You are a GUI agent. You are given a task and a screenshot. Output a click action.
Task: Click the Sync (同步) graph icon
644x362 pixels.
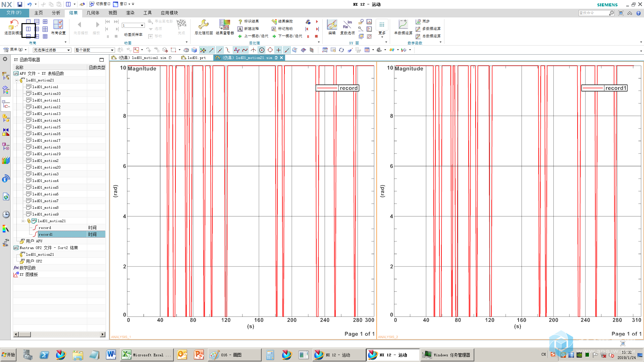[x=418, y=21]
